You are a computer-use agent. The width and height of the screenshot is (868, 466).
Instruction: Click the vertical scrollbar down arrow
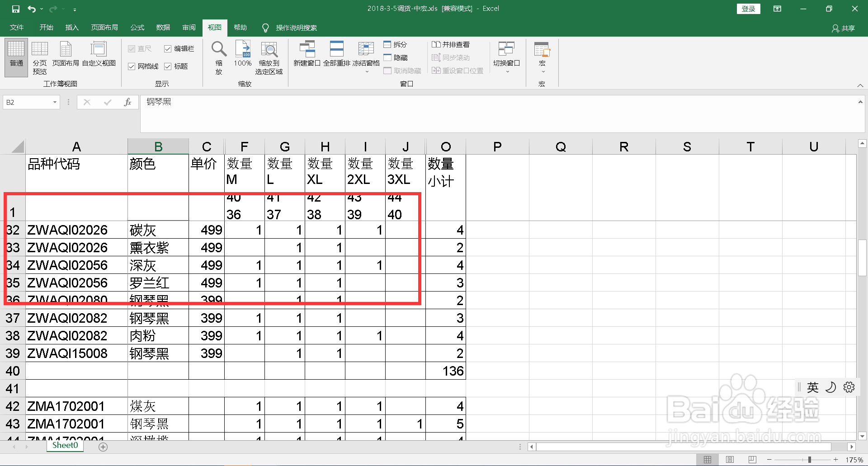click(x=862, y=436)
